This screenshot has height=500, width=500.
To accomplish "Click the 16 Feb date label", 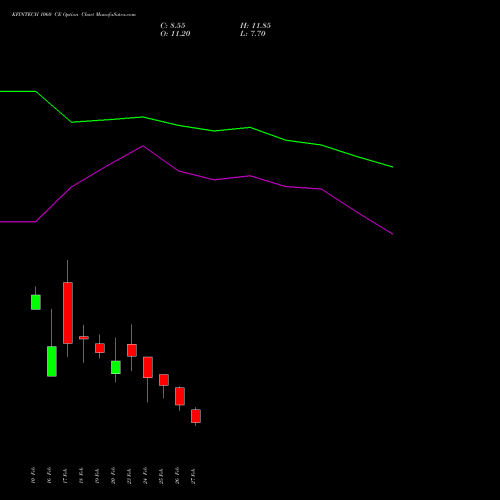I will click(x=49, y=475).
